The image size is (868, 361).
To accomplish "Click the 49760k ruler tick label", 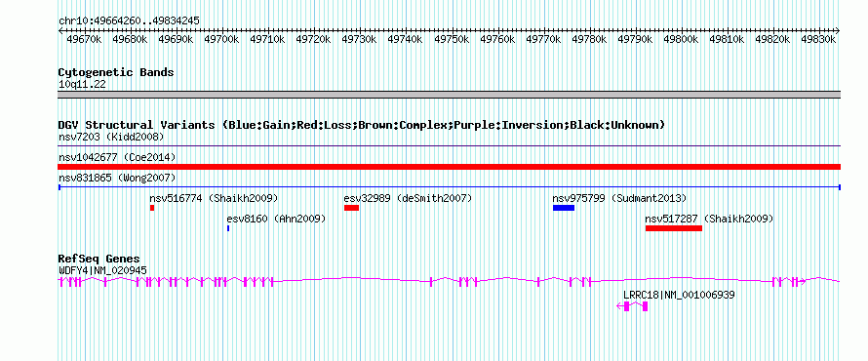I will click(497, 39).
